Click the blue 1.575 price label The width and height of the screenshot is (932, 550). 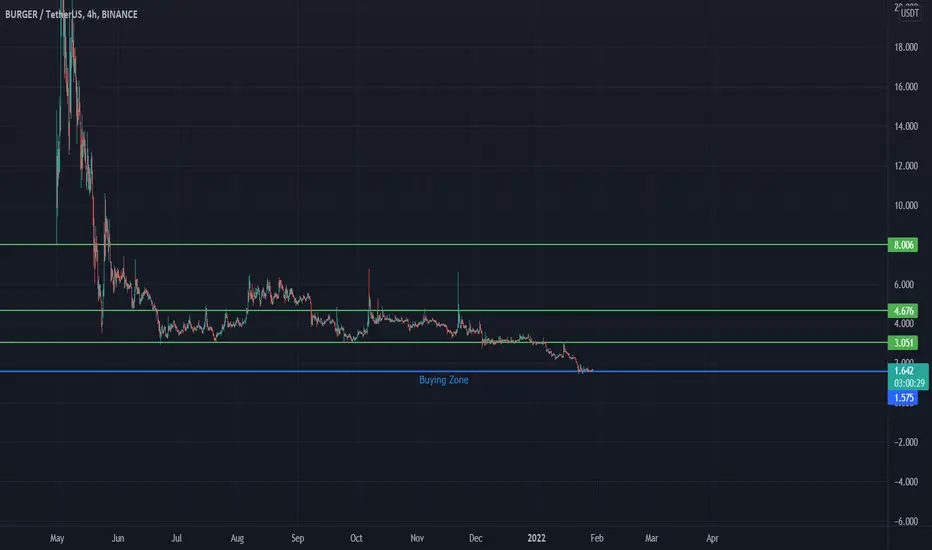point(902,398)
